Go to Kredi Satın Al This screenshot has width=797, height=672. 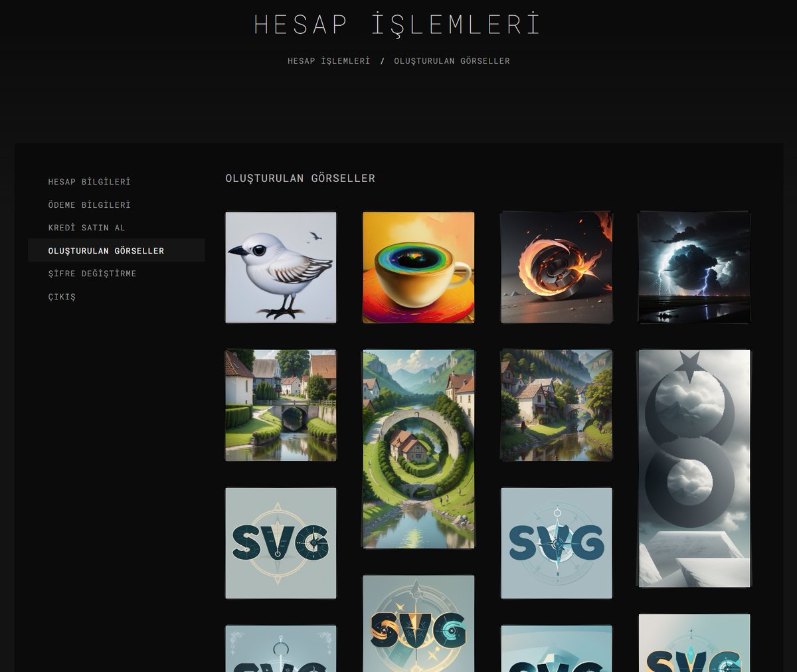coord(116,227)
